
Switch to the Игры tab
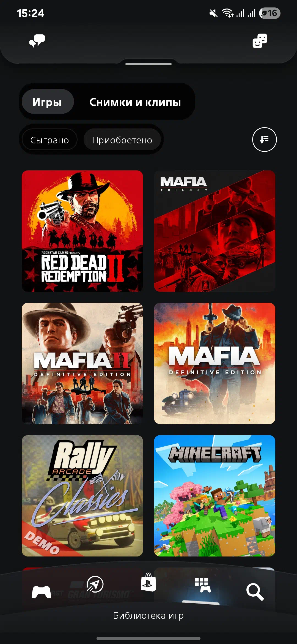coord(47,102)
